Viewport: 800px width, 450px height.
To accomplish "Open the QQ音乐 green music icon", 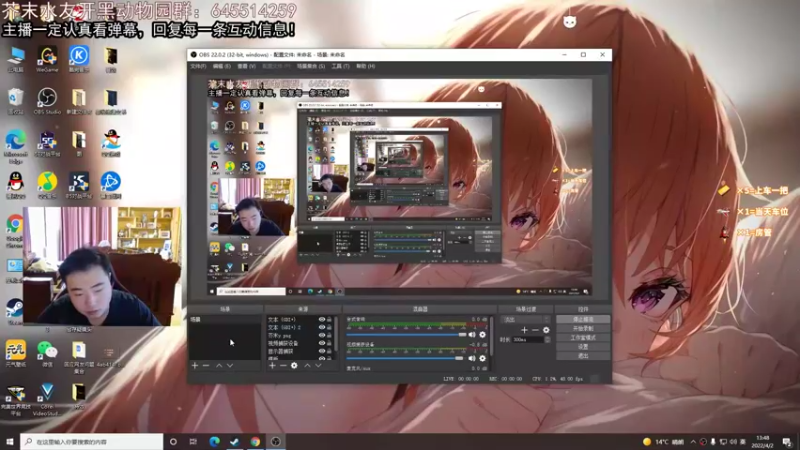I will (47, 185).
